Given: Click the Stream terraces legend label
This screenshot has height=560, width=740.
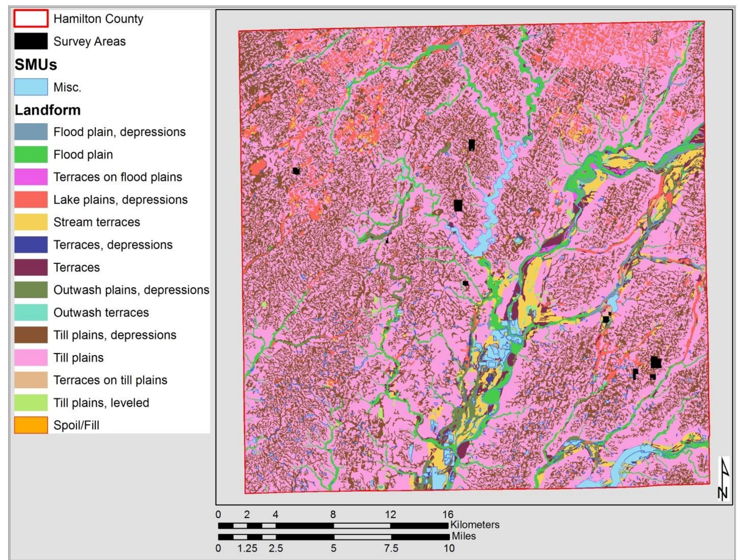Looking at the screenshot, I should point(97,222).
